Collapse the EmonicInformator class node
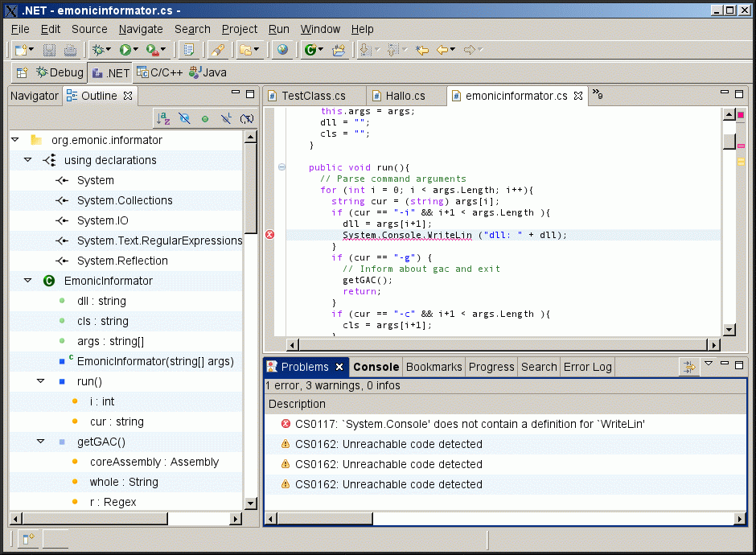The height and width of the screenshot is (555, 756). 27,281
